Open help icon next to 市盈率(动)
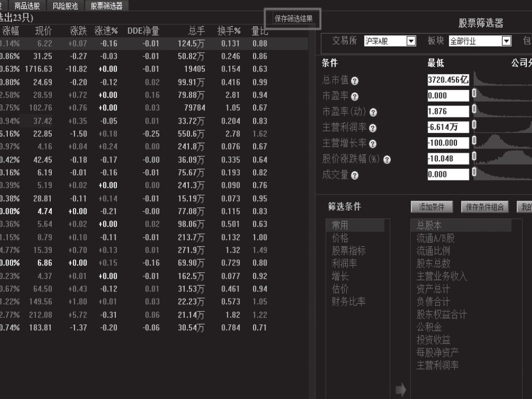 pos(373,113)
